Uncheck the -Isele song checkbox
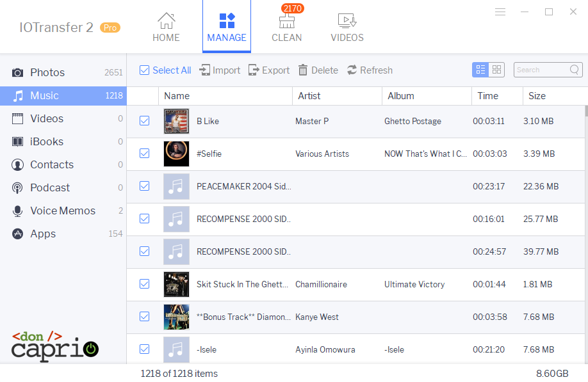 [x=144, y=349]
